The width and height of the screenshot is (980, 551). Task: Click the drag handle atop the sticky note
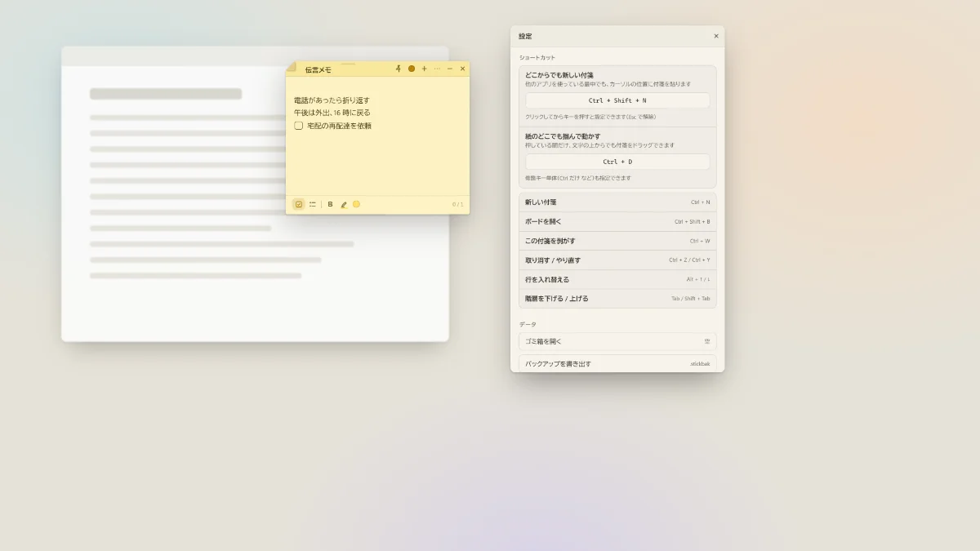pyautogui.click(x=349, y=64)
